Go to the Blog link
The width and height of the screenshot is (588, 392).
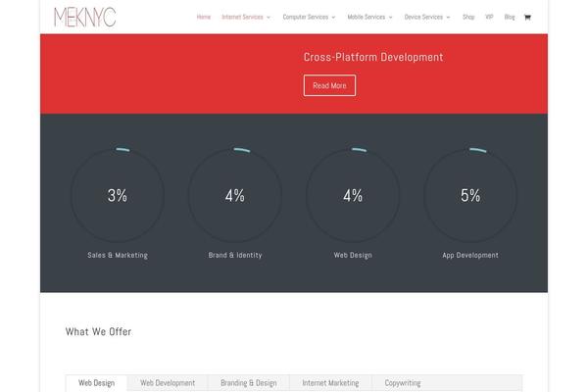[510, 17]
